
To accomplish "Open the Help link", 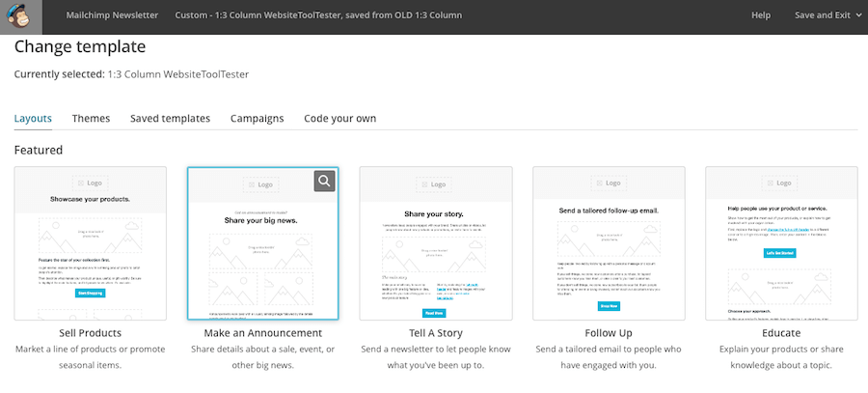I will (x=761, y=15).
